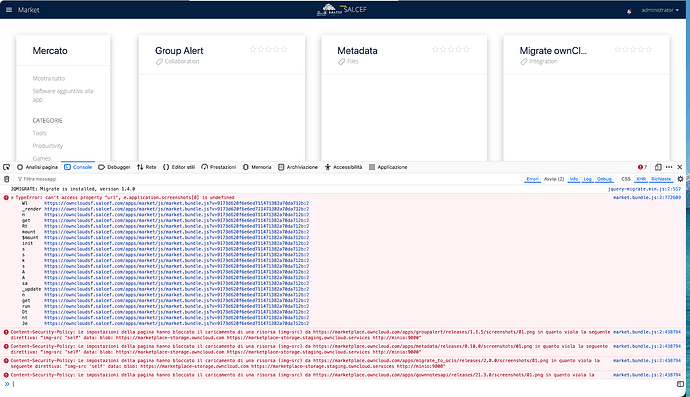Image resolution: width=690 pixels, height=397 pixels.
Task: Click the red error count badge
Action: (642, 167)
